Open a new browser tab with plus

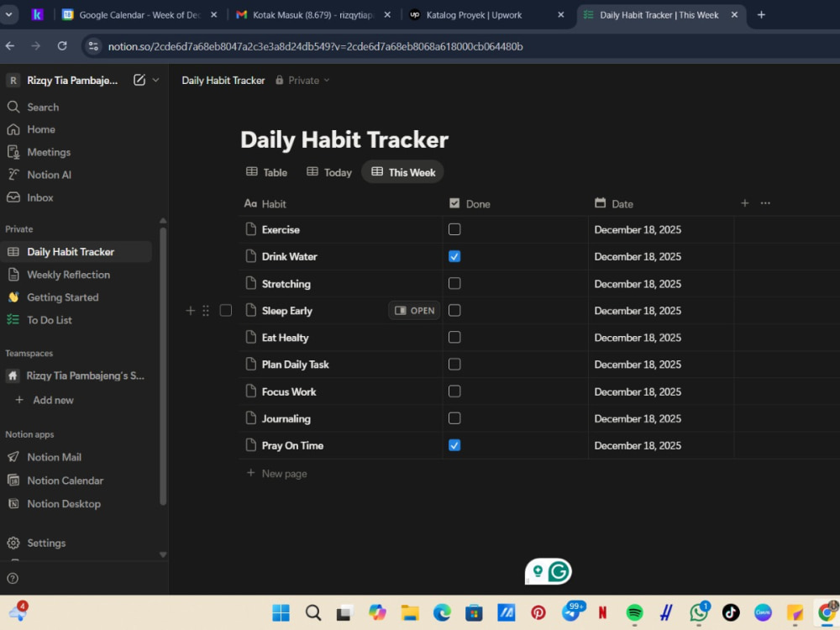point(761,15)
